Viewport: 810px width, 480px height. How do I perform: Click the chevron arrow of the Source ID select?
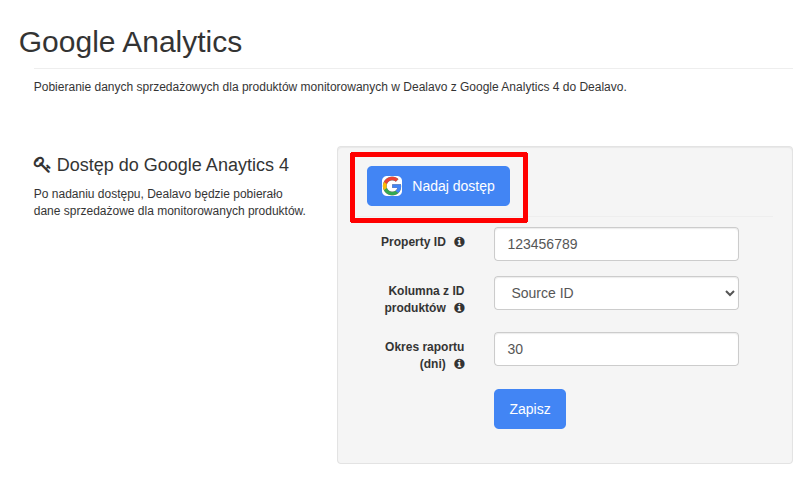click(729, 293)
